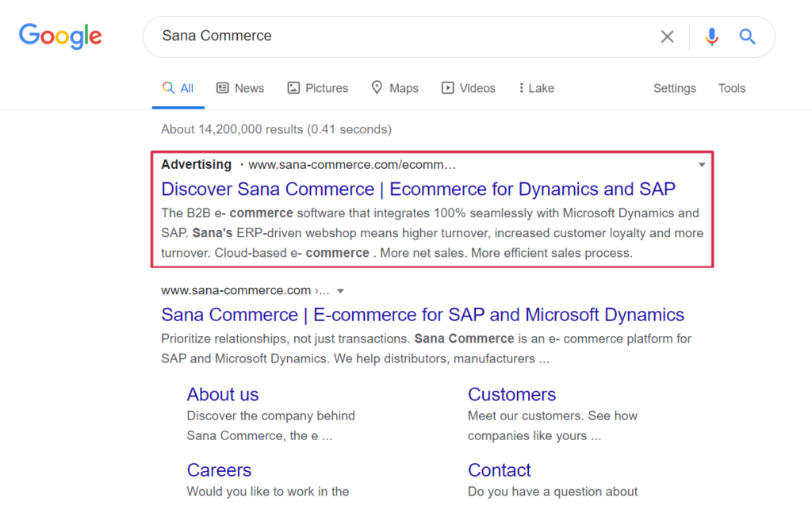The height and width of the screenshot is (521, 812).
Task: Open the Customers sitelink
Action: (511, 394)
